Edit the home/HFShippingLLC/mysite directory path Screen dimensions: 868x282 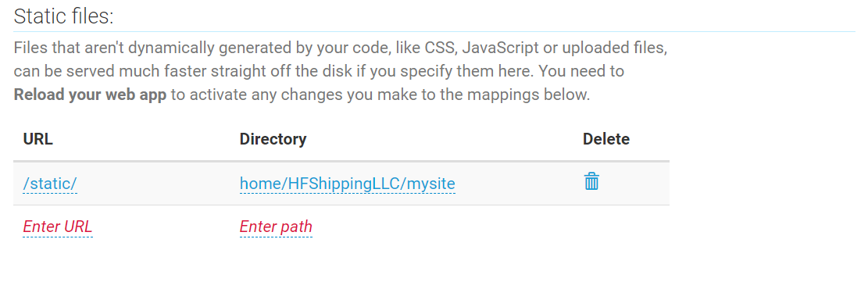[x=348, y=184]
